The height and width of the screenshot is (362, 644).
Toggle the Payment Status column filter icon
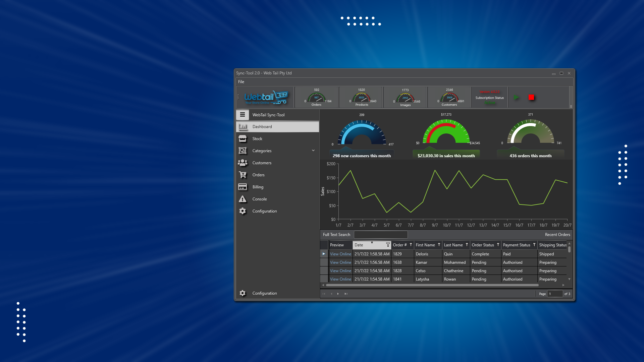coord(534,245)
